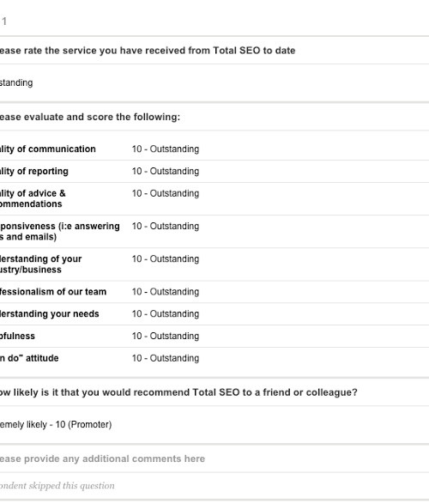Select the additional comments question heading

[102, 459]
